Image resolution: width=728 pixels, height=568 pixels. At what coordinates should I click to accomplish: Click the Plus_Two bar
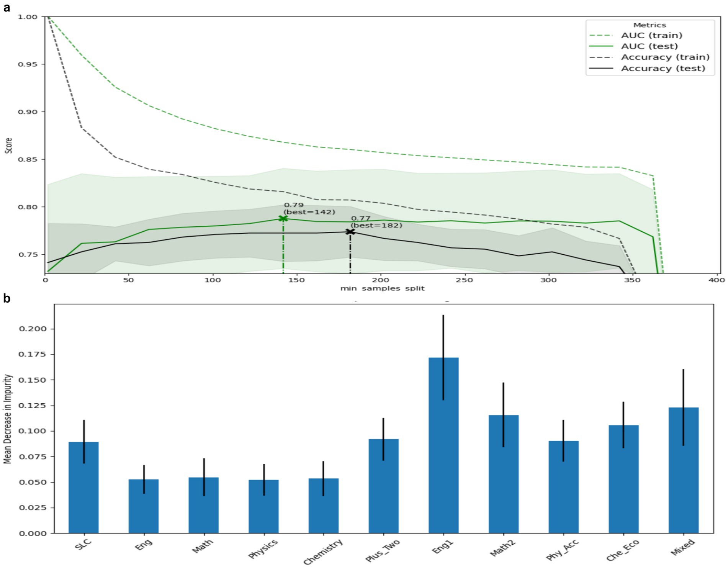[x=383, y=486]
